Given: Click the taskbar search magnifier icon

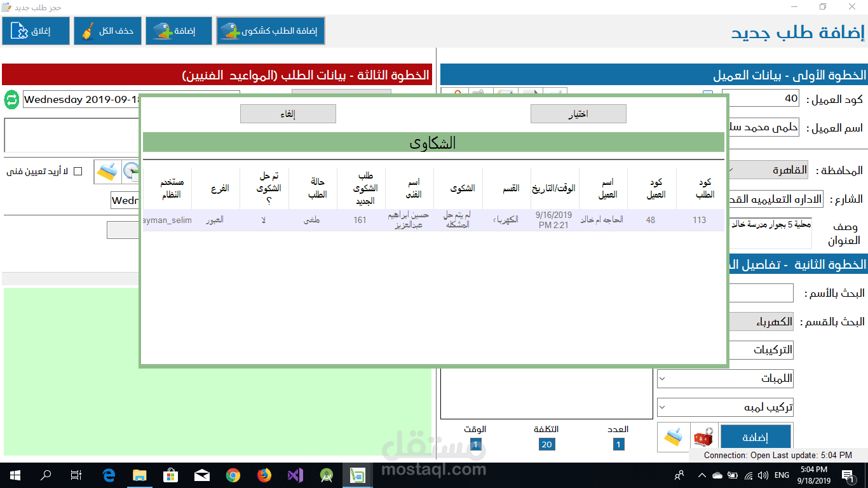Looking at the screenshot, I should (46, 475).
